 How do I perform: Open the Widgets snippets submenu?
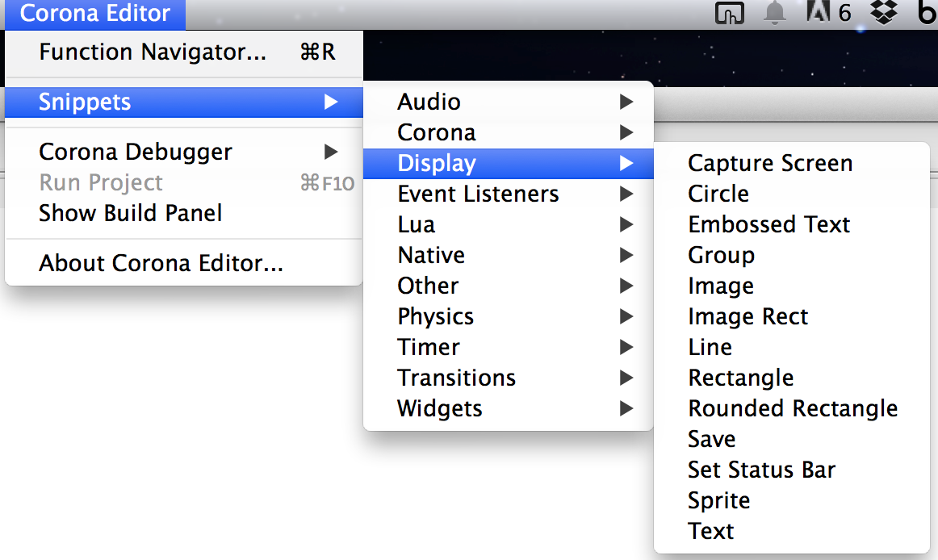pos(509,408)
